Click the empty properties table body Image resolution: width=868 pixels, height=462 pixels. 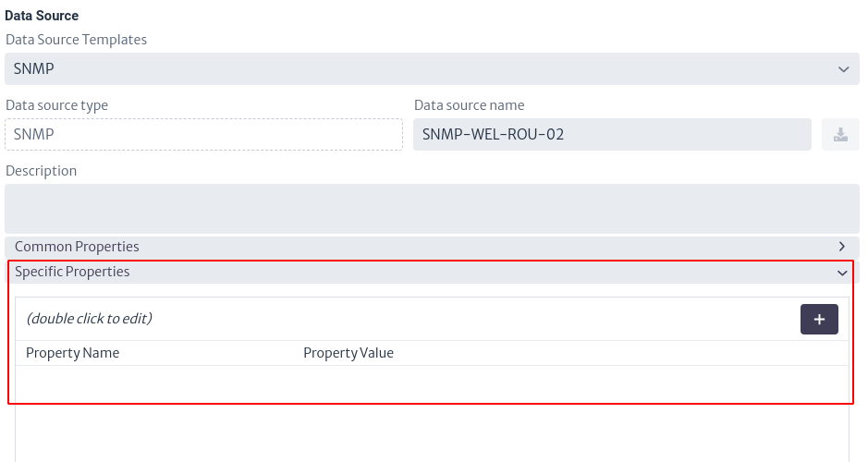point(432,414)
